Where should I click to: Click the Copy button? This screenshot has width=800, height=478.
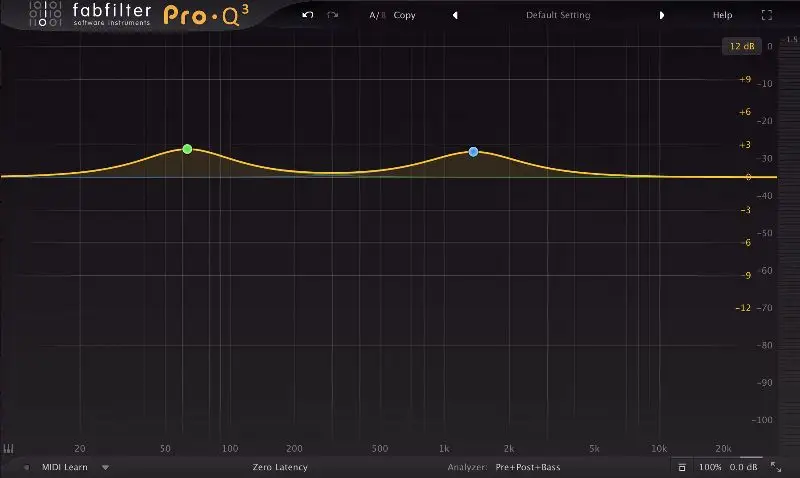(404, 16)
